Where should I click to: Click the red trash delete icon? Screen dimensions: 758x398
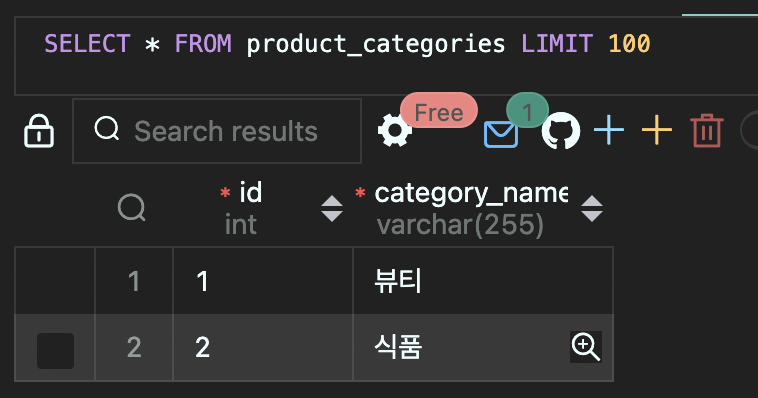(707, 131)
